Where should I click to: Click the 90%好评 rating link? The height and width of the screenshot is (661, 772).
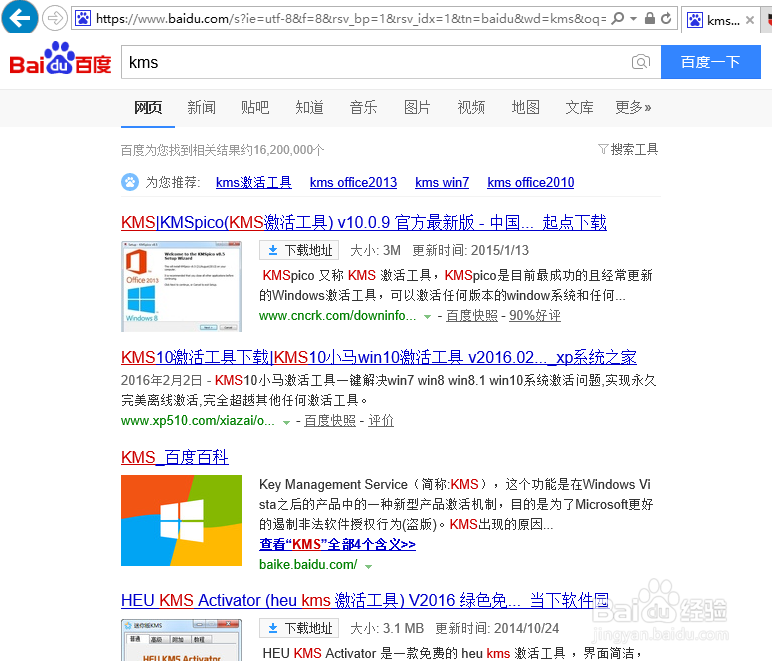click(535, 315)
